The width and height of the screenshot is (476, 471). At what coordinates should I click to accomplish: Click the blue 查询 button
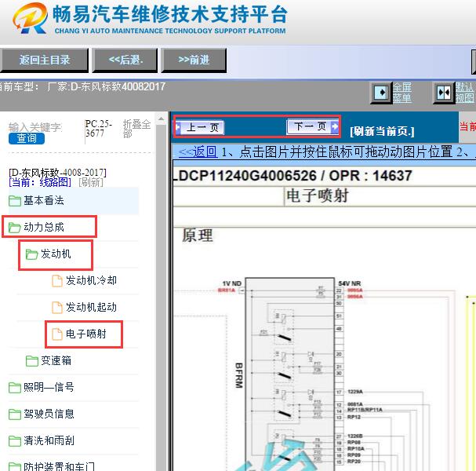tap(27, 139)
